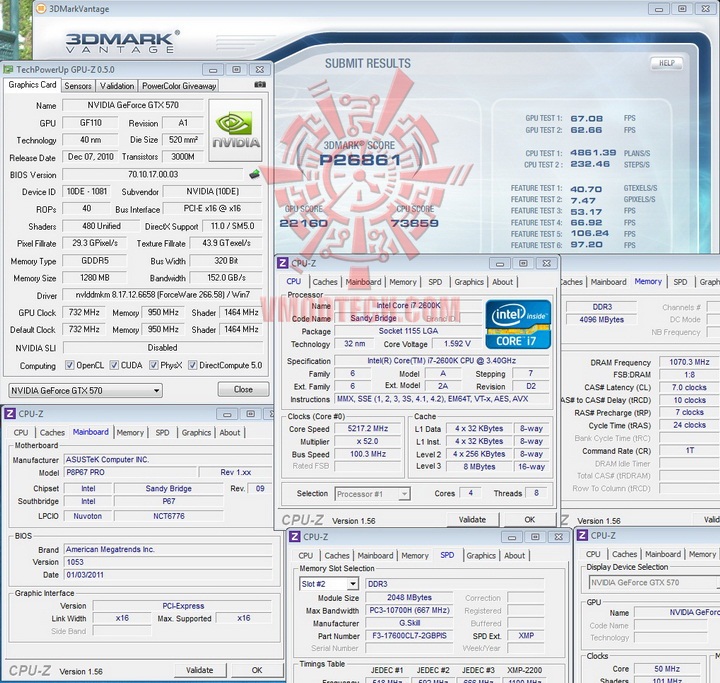
Task: Open the About tab in CPU-Z CPU window
Action: click(x=502, y=282)
